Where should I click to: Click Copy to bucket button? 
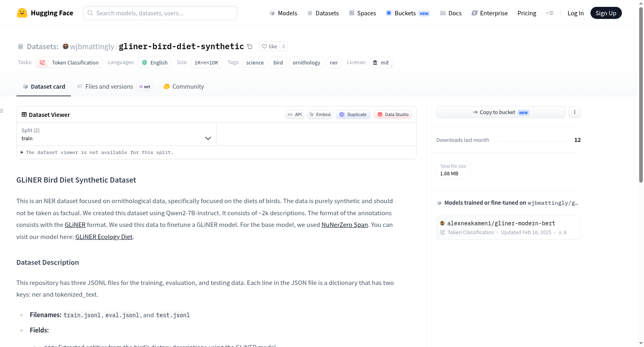(x=501, y=112)
